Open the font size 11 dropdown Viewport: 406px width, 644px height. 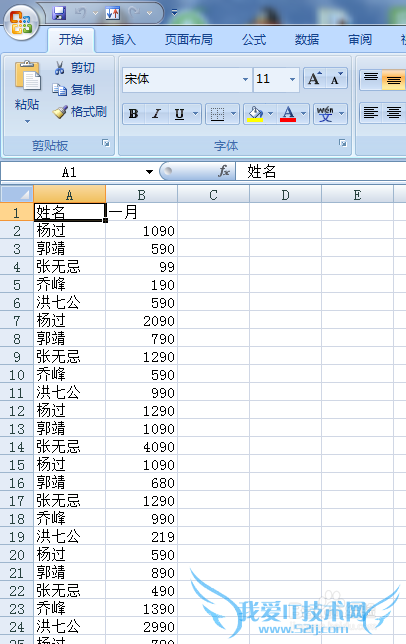292,79
